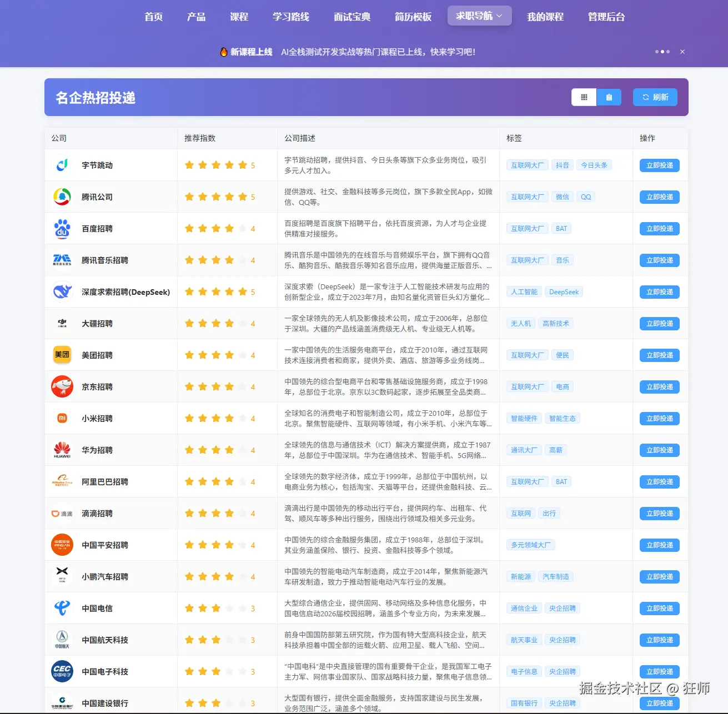Click the fire icon beside 新课程上线
The height and width of the screenshot is (714, 728).
click(x=224, y=52)
